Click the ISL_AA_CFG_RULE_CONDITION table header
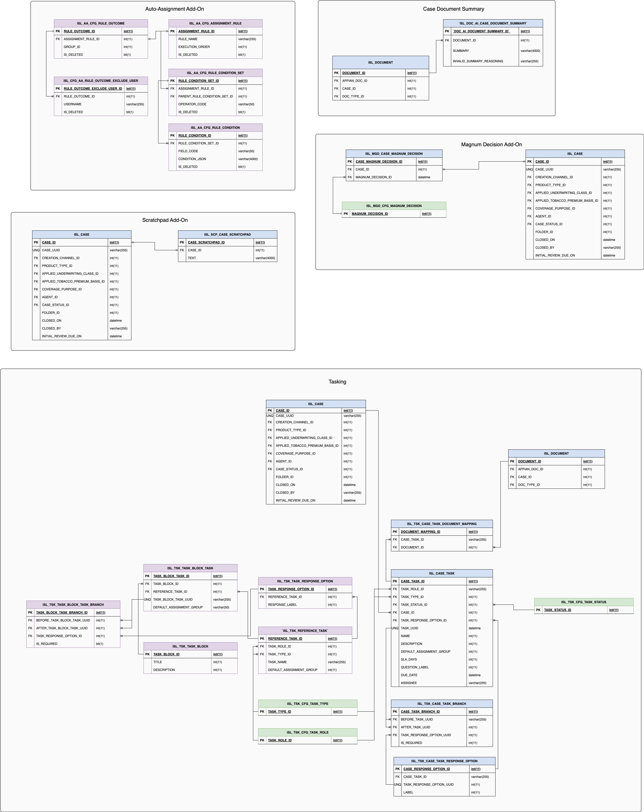Image resolution: width=644 pixels, height=812 pixels. [x=215, y=128]
